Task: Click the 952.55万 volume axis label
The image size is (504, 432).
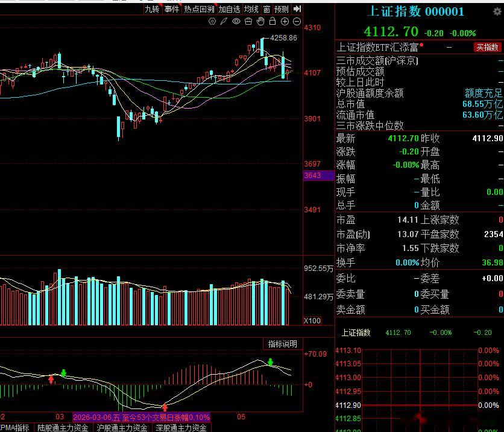Action: click(318, 268)
